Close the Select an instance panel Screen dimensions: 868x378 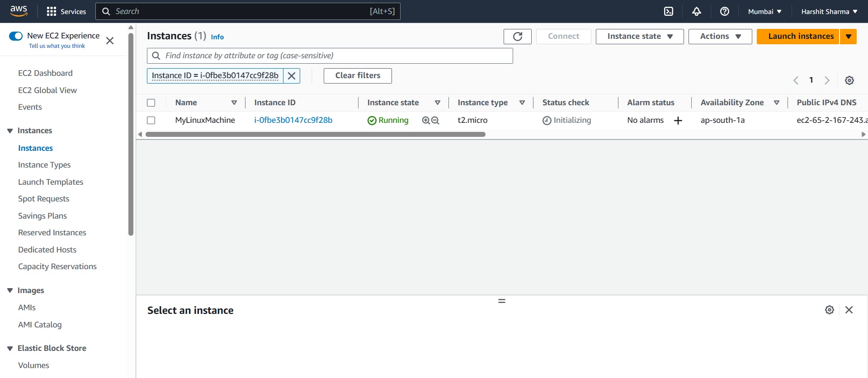[x=849, y=310]
